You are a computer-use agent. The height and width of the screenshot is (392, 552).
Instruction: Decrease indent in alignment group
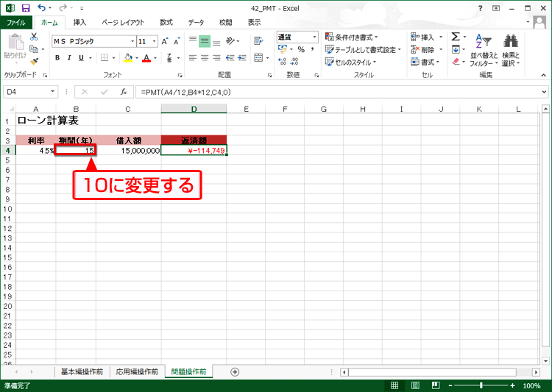pyautogui.click(x=230, y=57)
